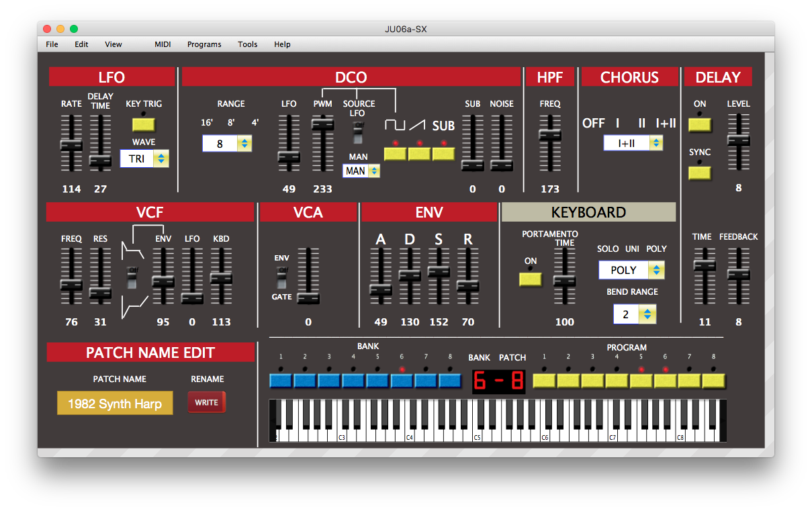
Task: Open keyboard mode POLY dropdown
Action: point(632,270)
